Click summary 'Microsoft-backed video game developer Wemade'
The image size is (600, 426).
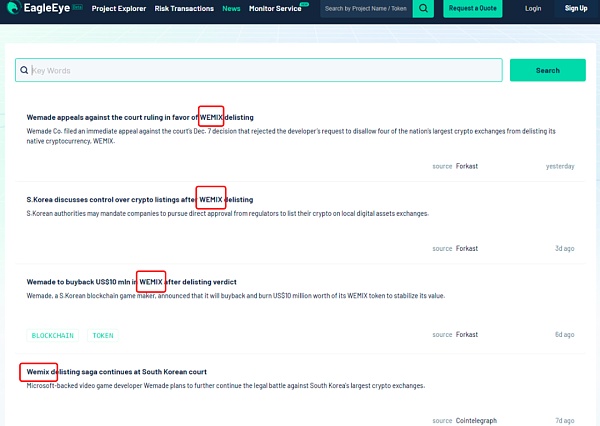click(225, 385)
